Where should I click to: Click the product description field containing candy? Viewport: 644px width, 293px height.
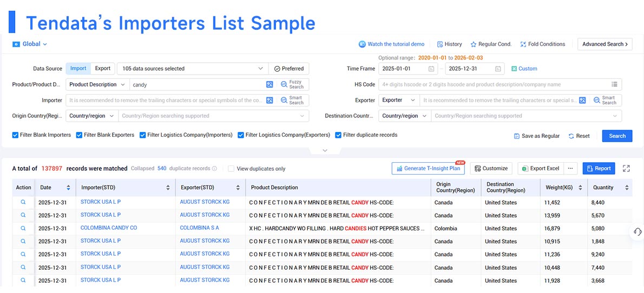coord(197,84)
